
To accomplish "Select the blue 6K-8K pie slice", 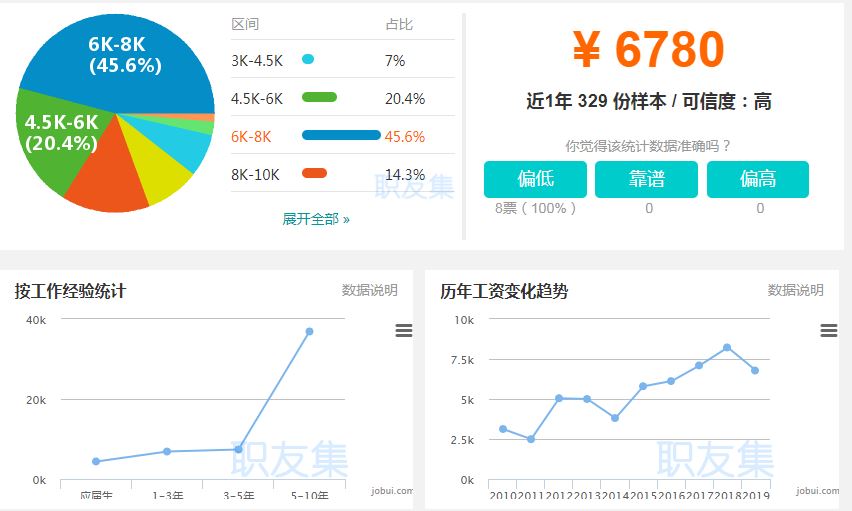I will pos(130,60).
